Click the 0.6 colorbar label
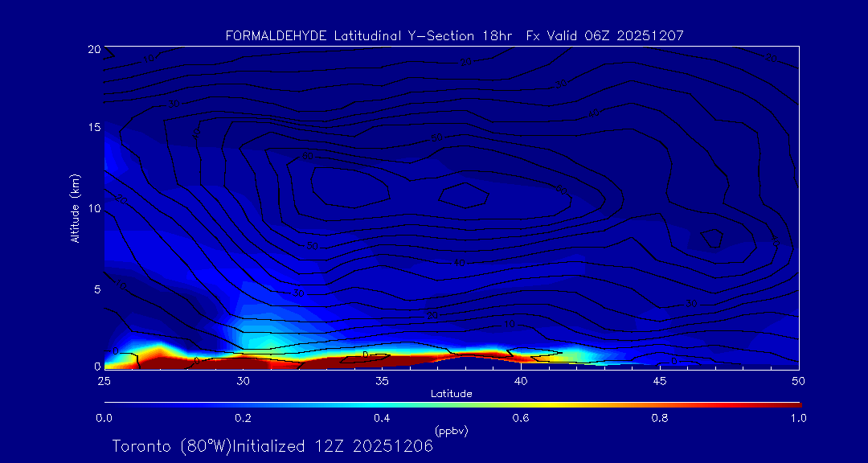Screen dimensions: 868x463 522,418
